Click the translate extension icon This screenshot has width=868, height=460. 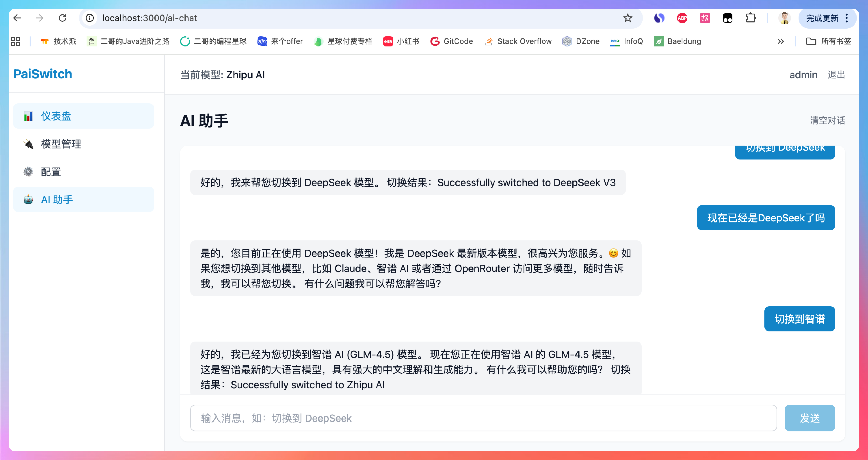[x=705, y=18]
